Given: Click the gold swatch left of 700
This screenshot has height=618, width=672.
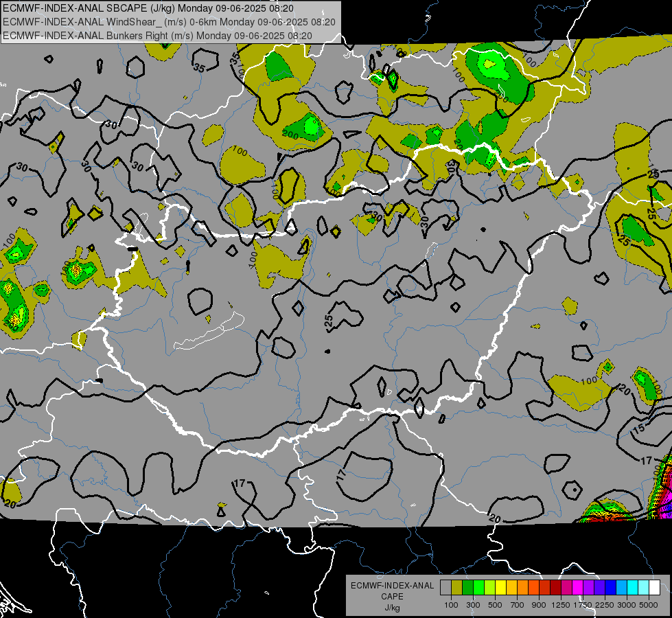Looking at the screenshot, I should point(511,587).
